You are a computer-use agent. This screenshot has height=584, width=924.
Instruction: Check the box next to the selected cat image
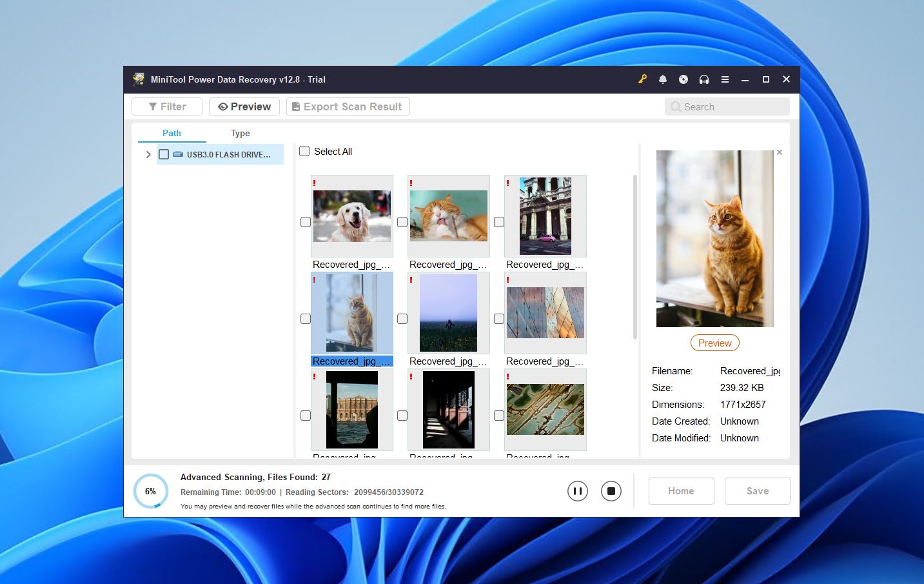pos(305,318)
